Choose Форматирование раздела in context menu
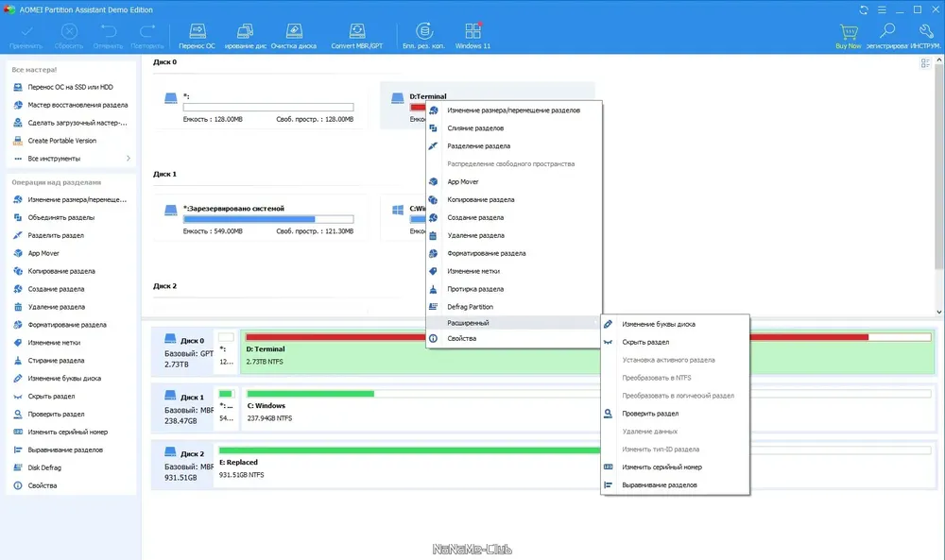Screen dimensions: 945x560 pos(513,253)
